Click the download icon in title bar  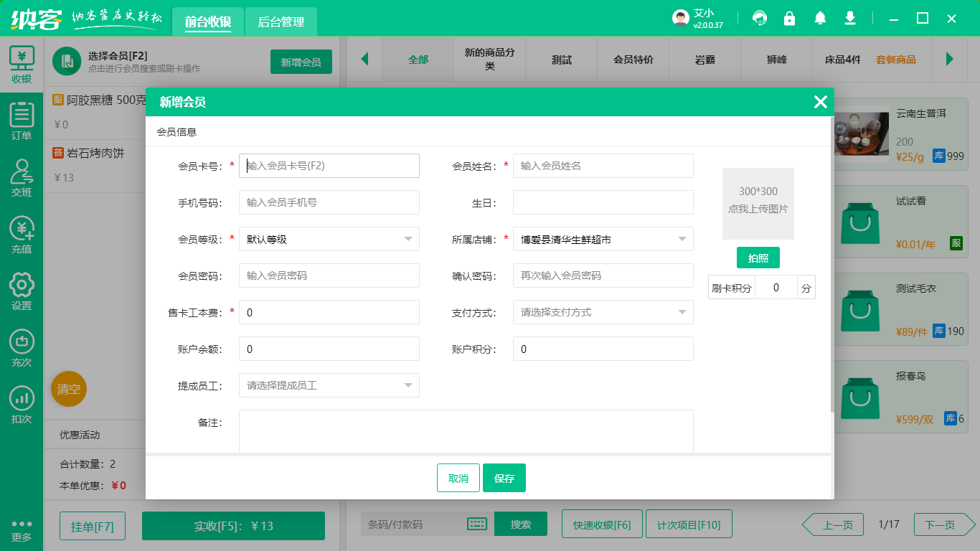point(849,18)
